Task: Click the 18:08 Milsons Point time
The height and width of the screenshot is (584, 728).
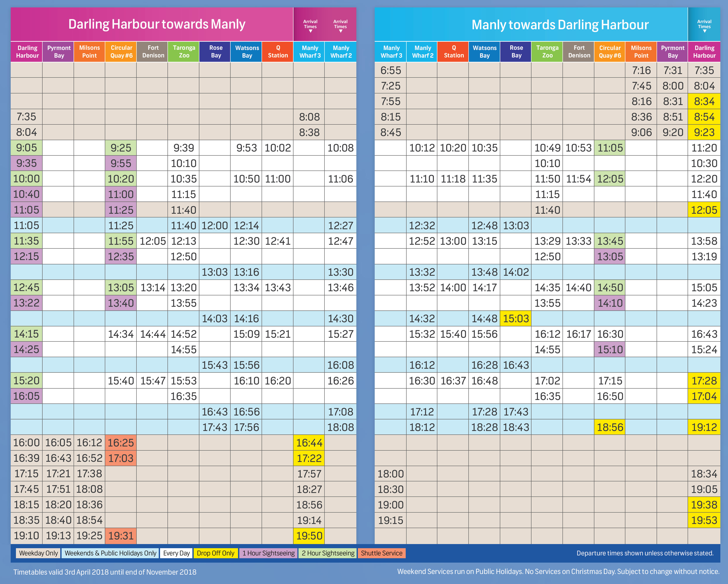Action: pyautogui.click(x=89, y=489)
